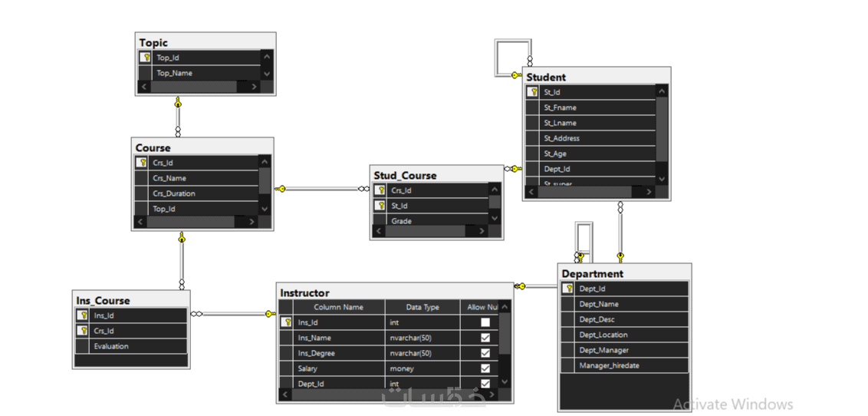This screenshot has height=416, width=868.
Task: Click the key icon beside Department Dept_Id
Action: pos(568,288)
